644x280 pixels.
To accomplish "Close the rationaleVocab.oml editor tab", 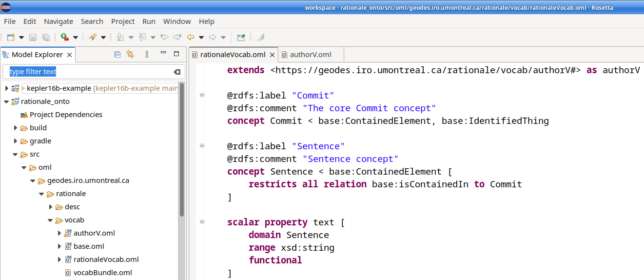I will [273, 55].
